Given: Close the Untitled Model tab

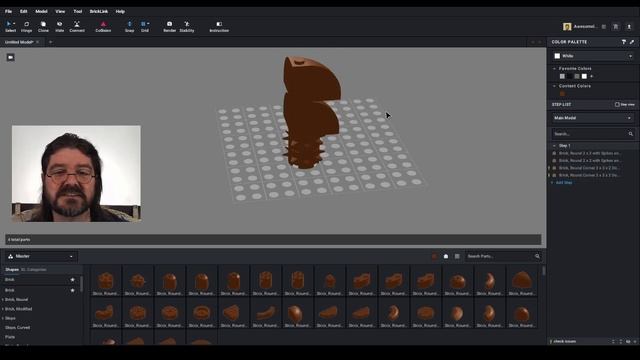Looking at the screenshot, I should pos(38,42).
